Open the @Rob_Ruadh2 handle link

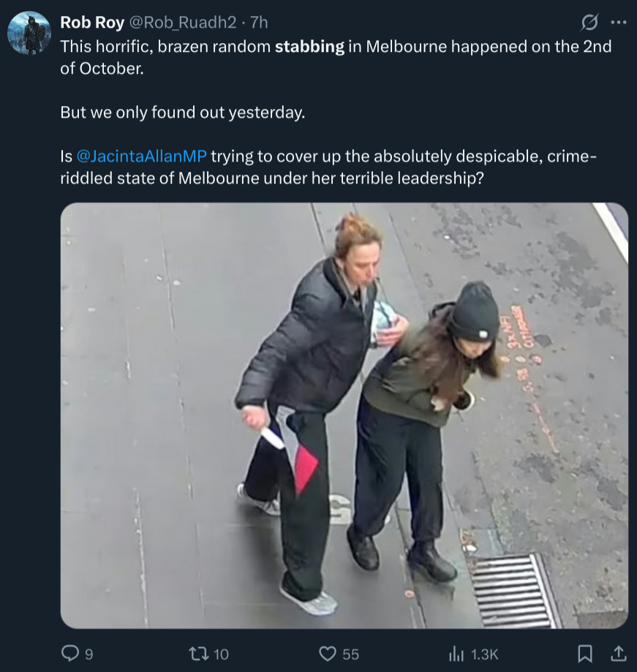[x=183, y=22]
